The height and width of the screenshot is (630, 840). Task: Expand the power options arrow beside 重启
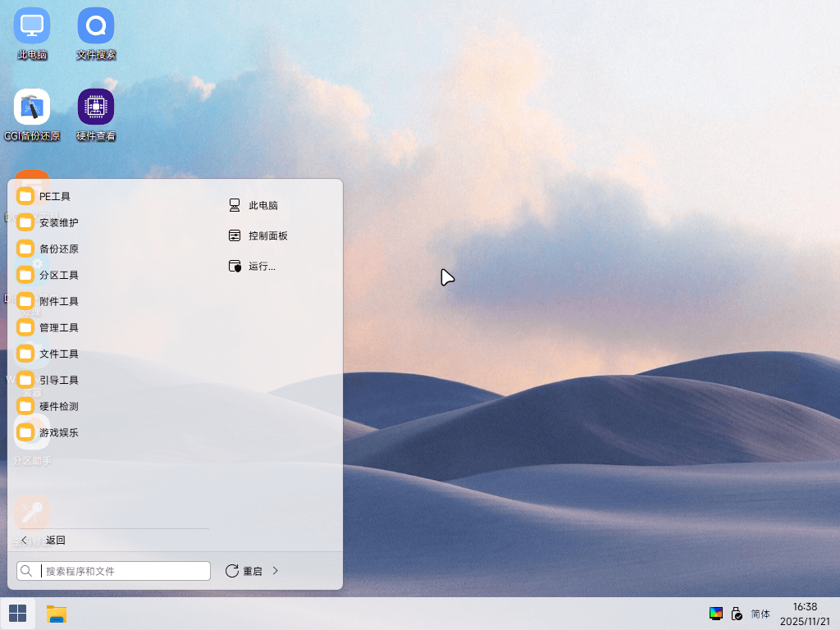[x=276, y=571]
